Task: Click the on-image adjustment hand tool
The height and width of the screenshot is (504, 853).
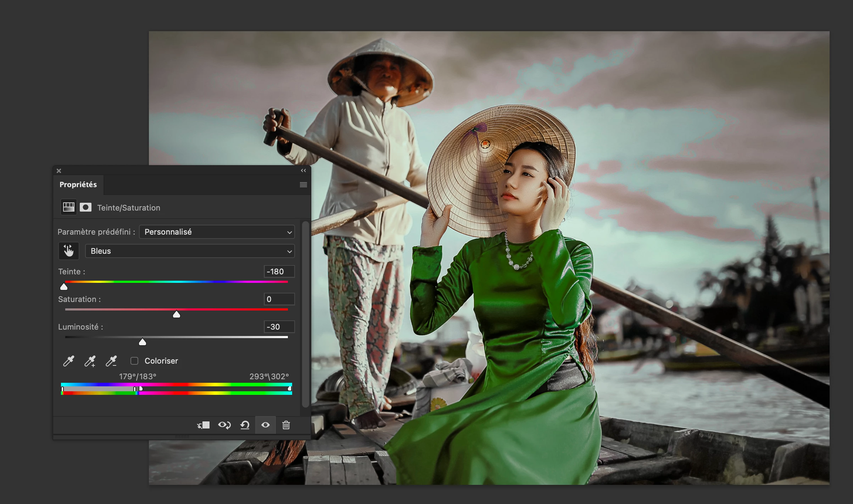Action: 68,251
